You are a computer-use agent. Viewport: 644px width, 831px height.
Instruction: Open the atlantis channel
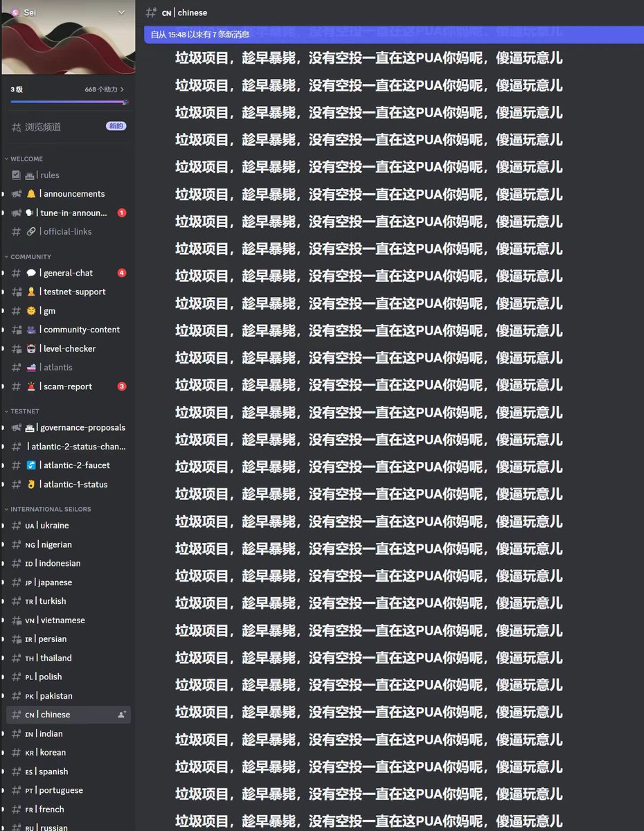click(x=68, y=367)
